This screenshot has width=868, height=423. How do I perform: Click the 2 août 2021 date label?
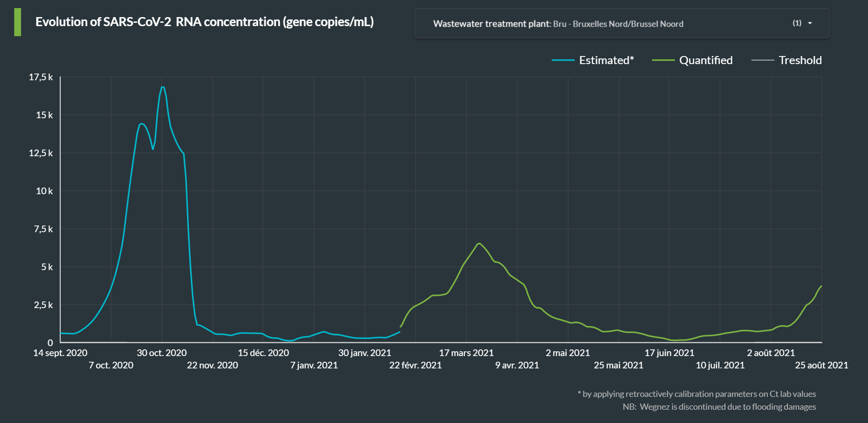tap(771, 353)
